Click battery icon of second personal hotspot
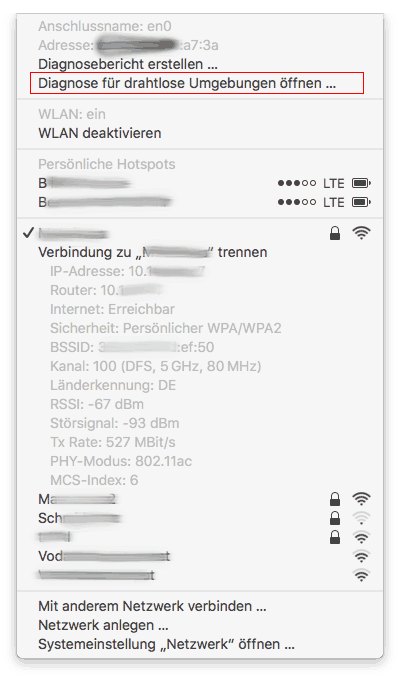Screen dimensions: 400x679 (x=361, y=202)
